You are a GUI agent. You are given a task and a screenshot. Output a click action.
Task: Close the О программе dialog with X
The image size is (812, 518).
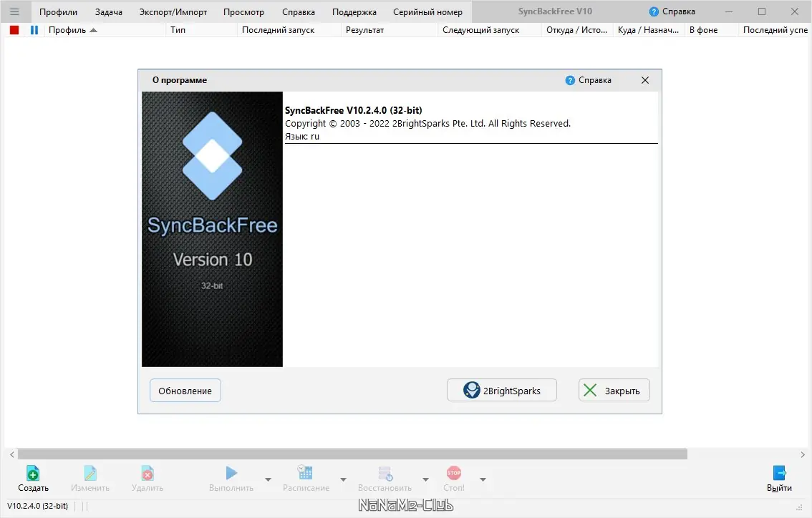click(x=644, y=80)
